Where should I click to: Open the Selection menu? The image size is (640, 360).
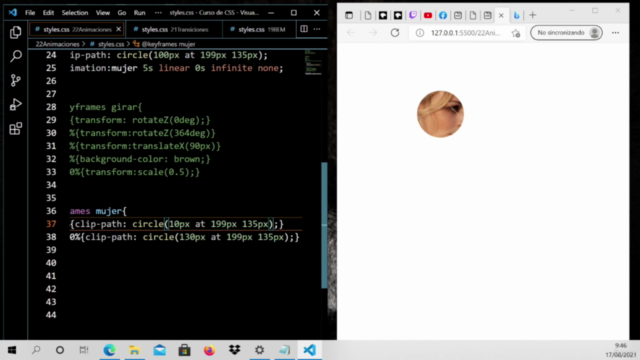(x=75, y=13)
